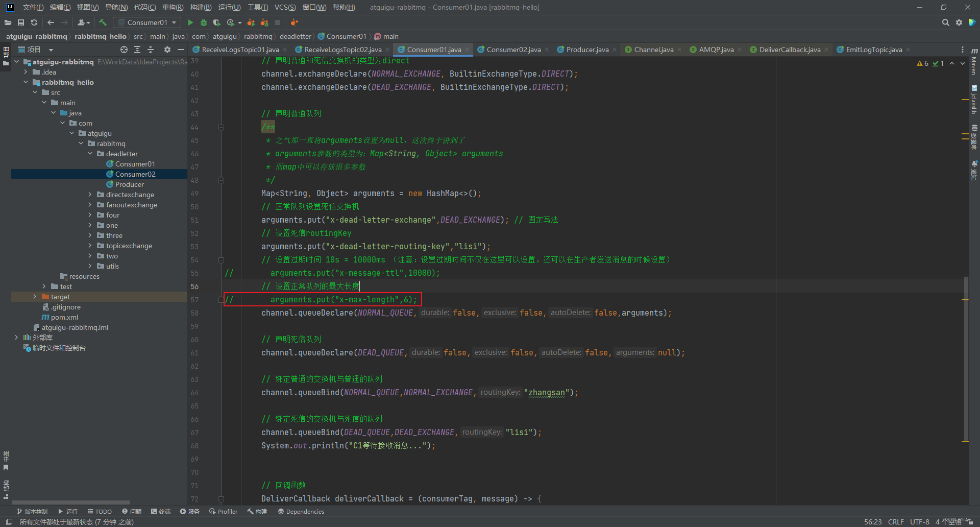Switch to Consumer02.java tab
The height and width of the screenshot is (527, 980).
[513, 50]
